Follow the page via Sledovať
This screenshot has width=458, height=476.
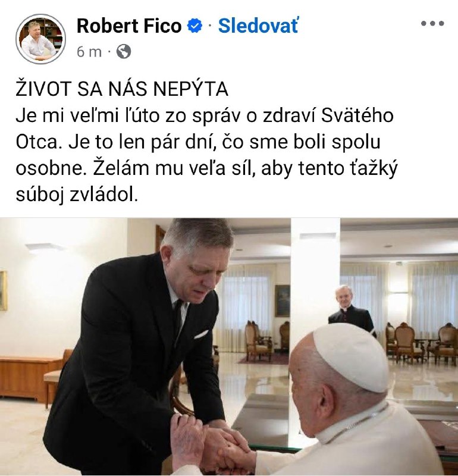[x=258, y=26]
